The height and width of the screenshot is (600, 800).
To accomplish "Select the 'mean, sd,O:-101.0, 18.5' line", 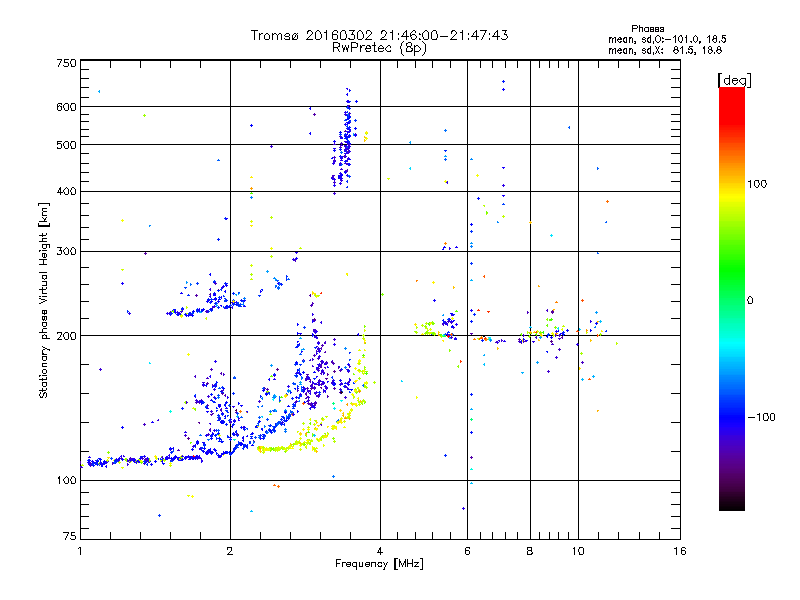I will click(x=667, y=39).
